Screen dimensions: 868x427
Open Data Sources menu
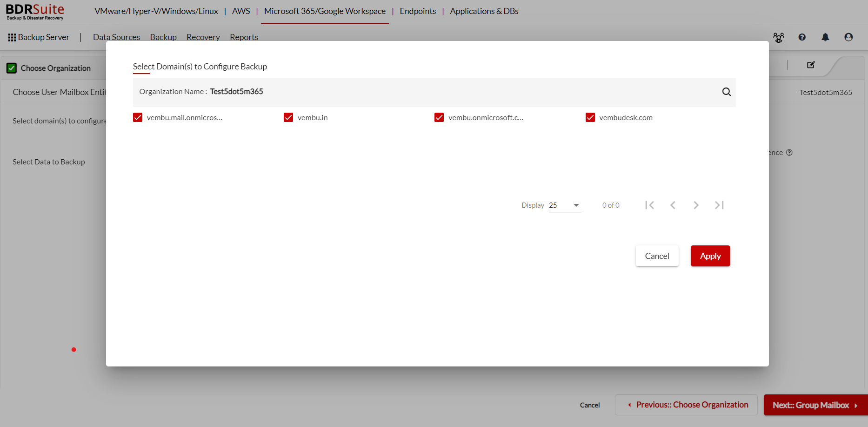116,37
